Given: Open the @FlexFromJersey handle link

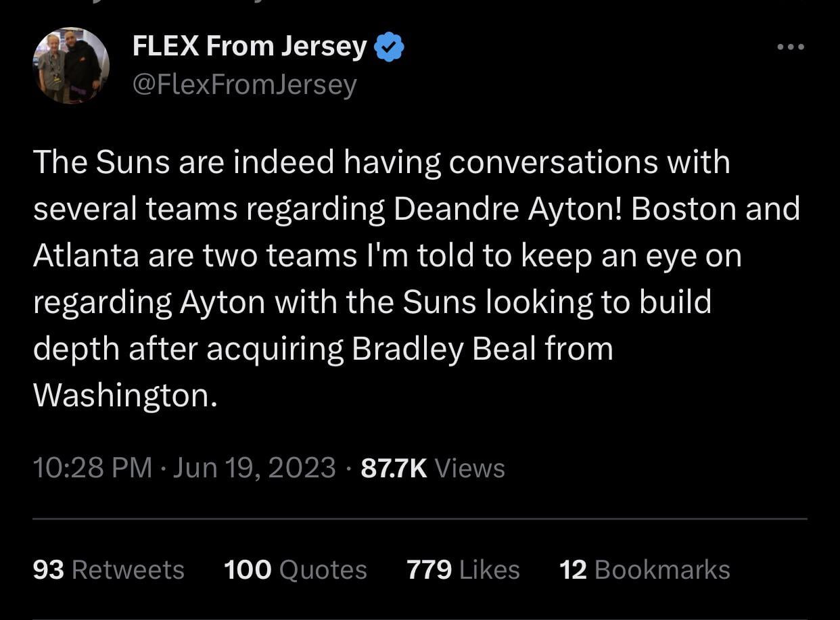Looking at the screenshot, I should [244, 85].
